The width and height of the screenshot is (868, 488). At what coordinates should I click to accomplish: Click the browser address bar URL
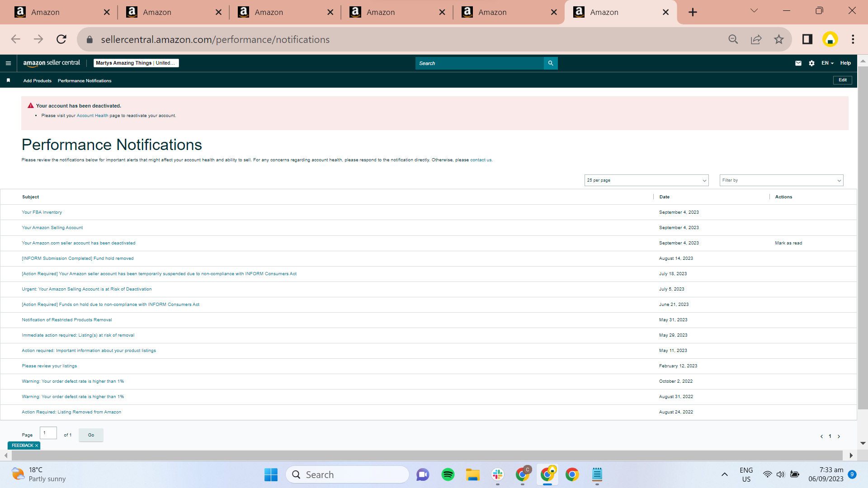(x=215, y=39)
